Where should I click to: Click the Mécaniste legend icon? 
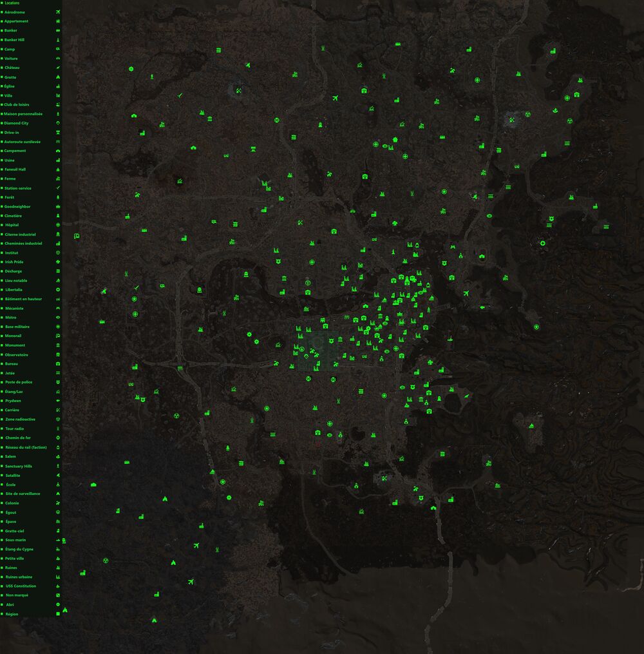58,308
